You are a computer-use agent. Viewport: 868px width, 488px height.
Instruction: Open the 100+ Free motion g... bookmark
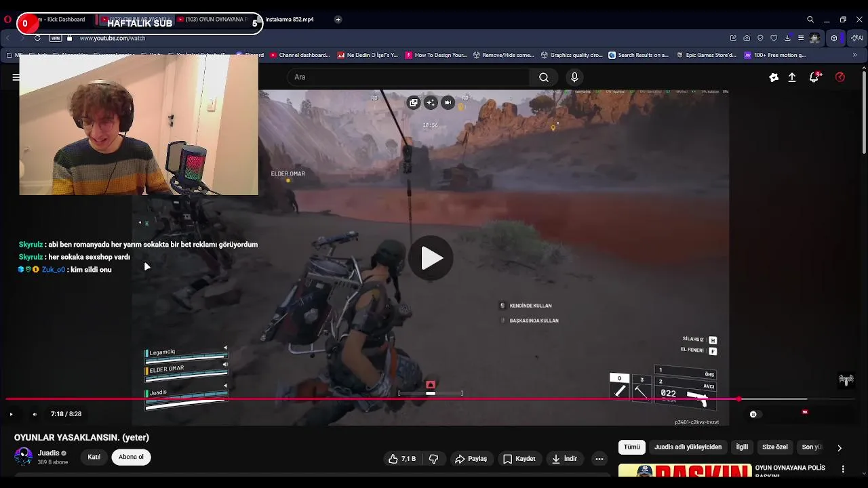click(x=775, y=56)
